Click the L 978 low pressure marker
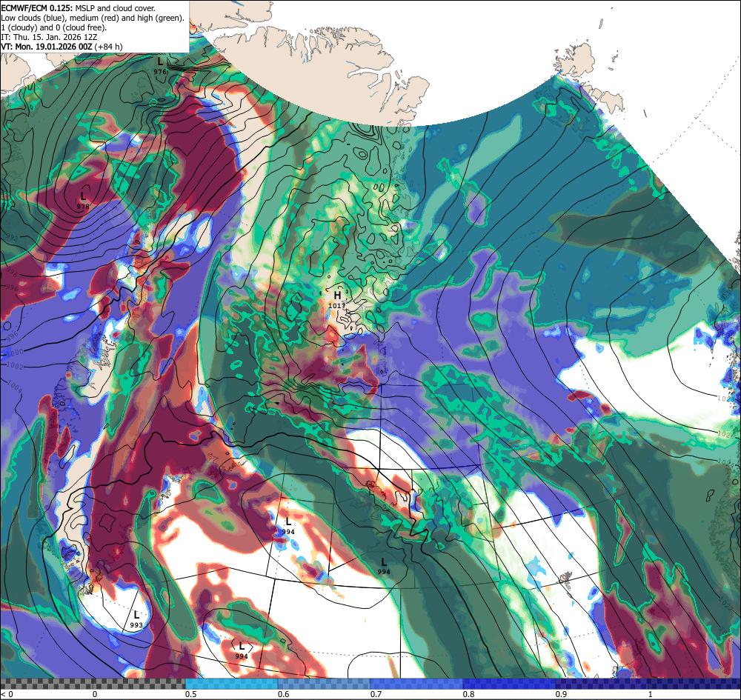 (83, 200)
